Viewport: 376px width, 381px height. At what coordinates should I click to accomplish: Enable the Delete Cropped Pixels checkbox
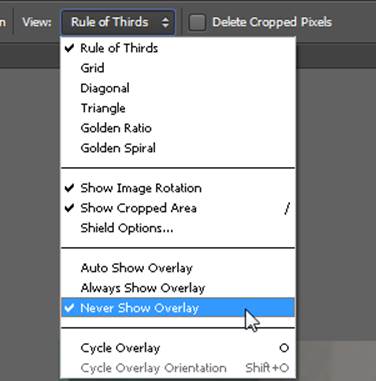(x=197, y=22)
